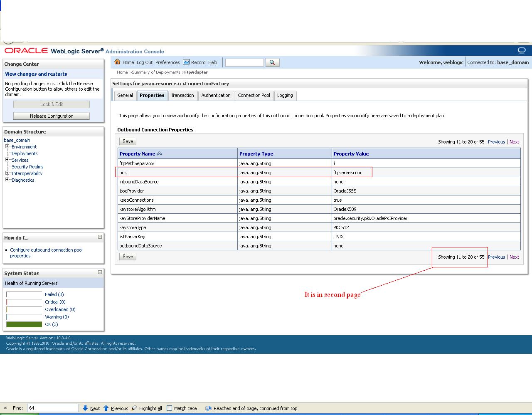532x415 pixels.
Task: Open Preferences link
Action: coord(167,62)
